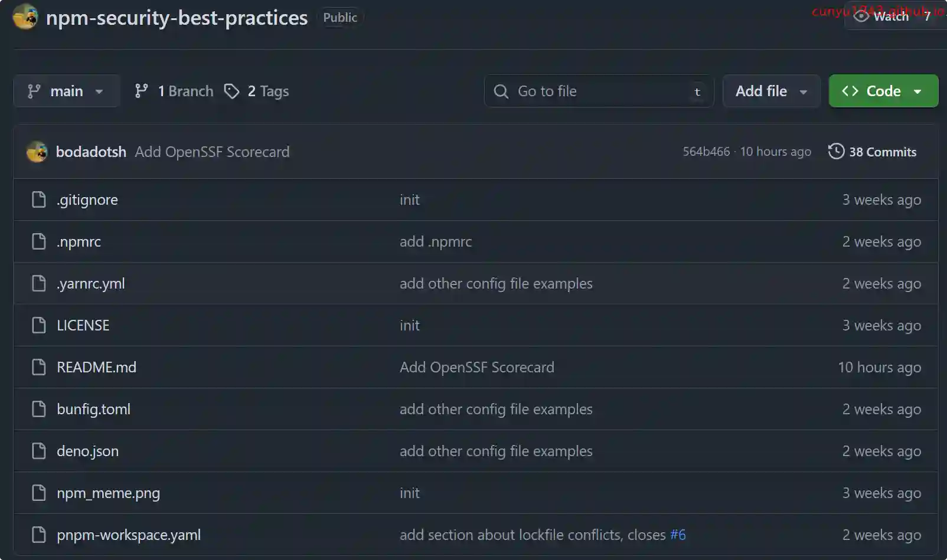
Task: Open the bunfig.toml file
Action: (93, 410)
